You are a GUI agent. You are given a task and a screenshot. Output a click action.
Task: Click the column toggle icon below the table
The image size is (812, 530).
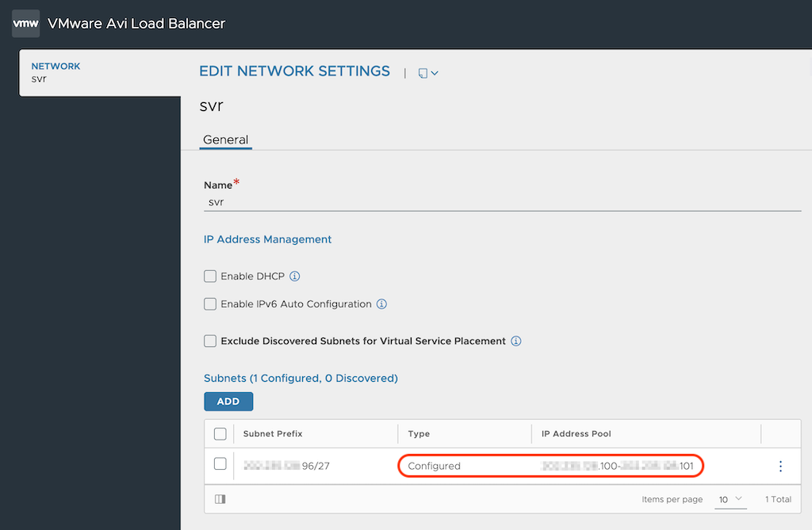(220, 499)
